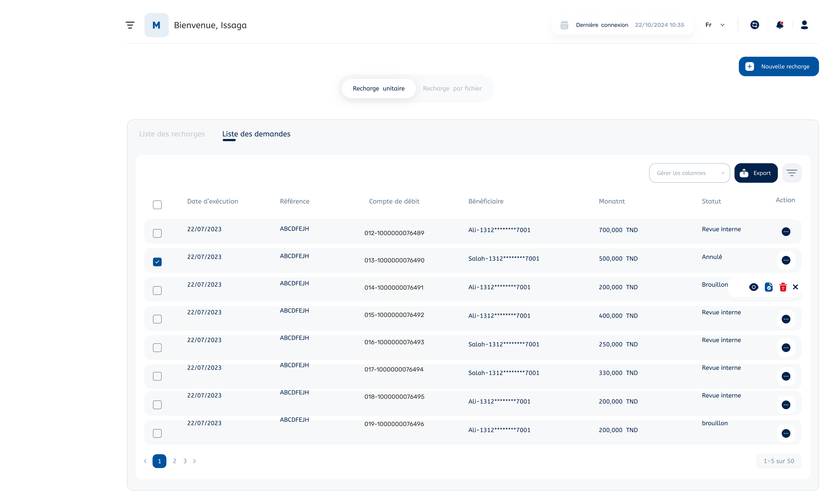Click the Annulé status text
Screen dimensions: 832x504
click(712, 257)
